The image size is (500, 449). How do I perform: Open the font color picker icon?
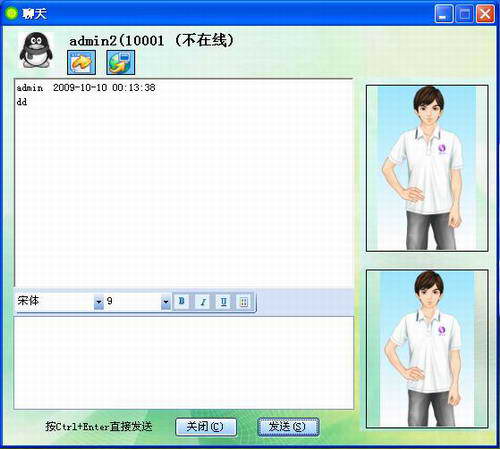click(244, 302)
